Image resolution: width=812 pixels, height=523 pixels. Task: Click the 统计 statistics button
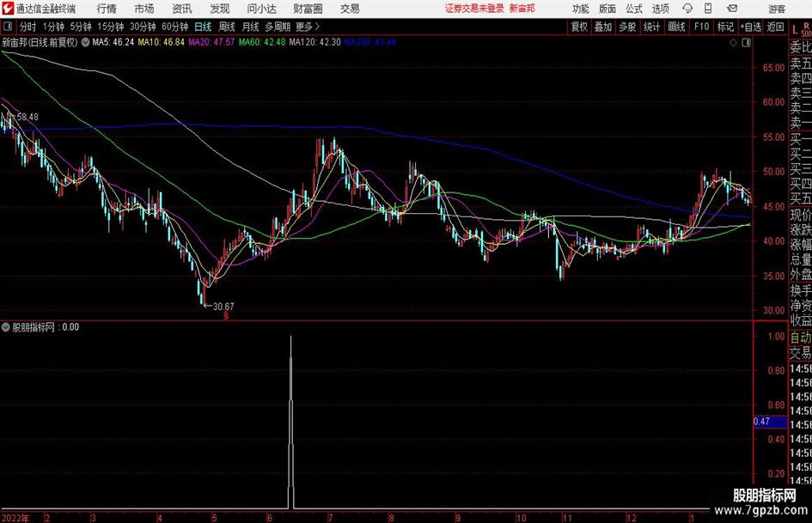pos(651,27)
